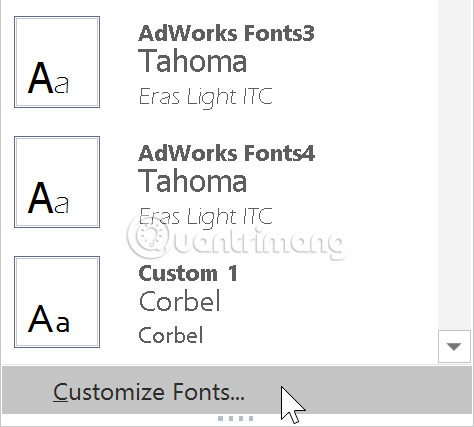474x427 pixels.
Task: Select the Custom 1 Aa preview thumbnail
Action: click(57, 302)
